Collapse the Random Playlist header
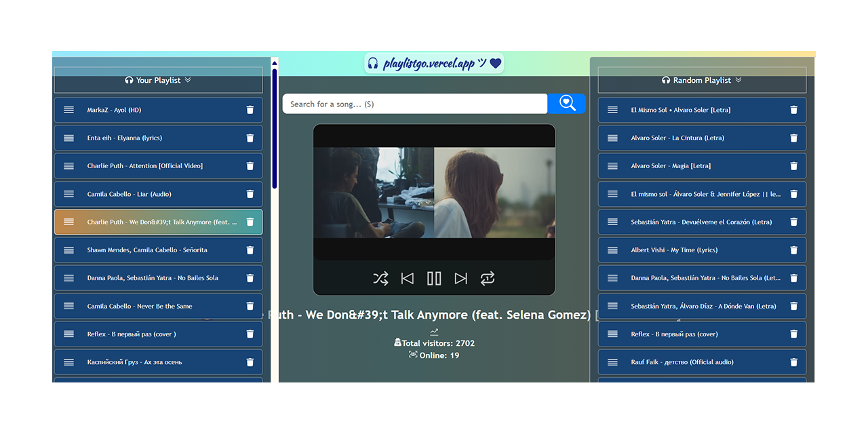The height and width of the screenshot is (434, 868). [x=702, y=80]
